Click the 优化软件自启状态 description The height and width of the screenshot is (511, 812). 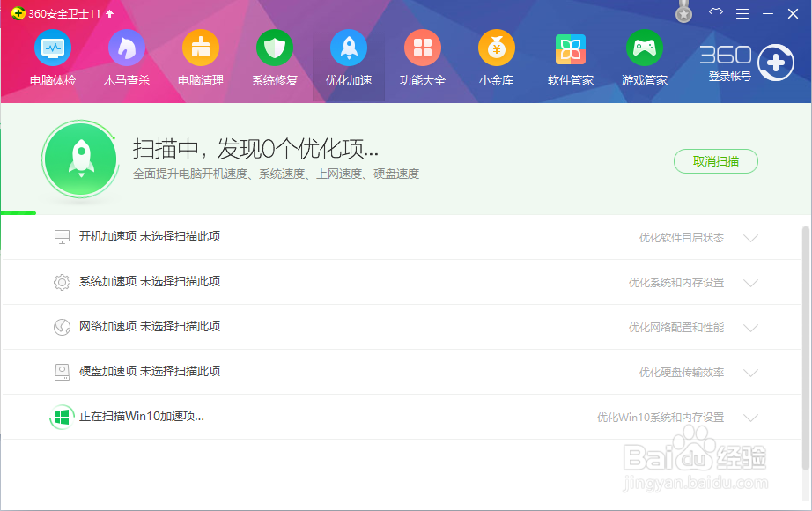682,238
